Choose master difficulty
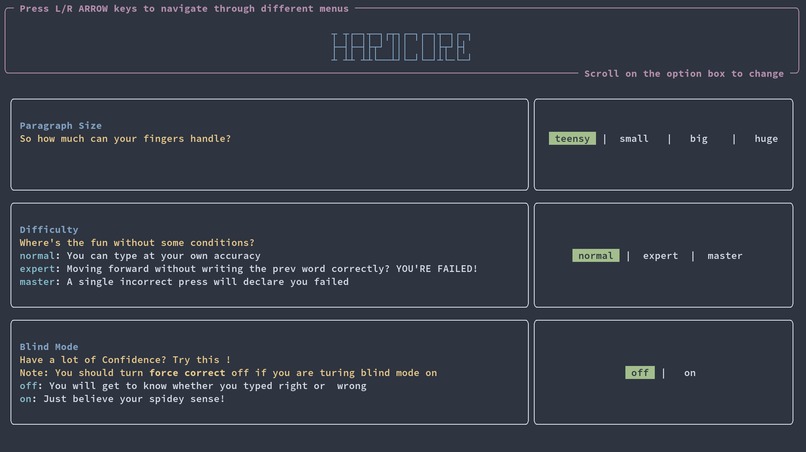806x452 pixels. 725,256
